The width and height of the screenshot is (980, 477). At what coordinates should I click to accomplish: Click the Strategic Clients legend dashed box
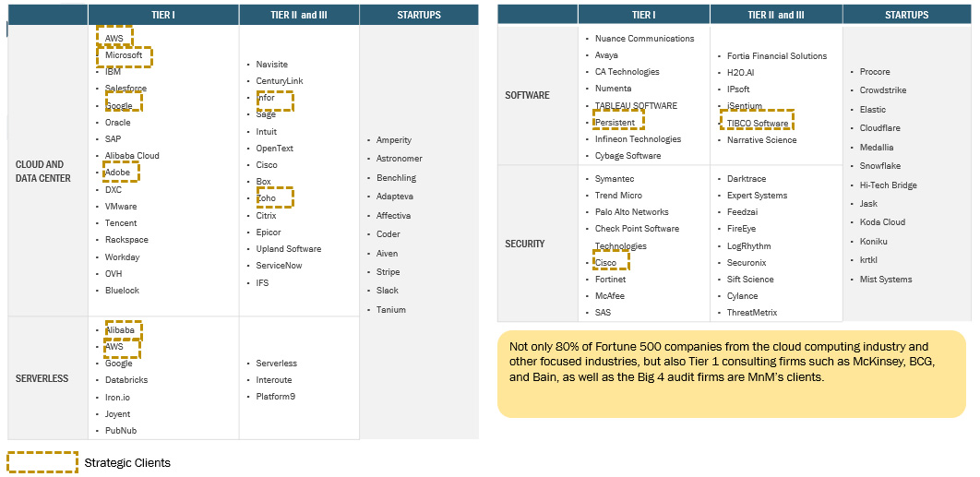(42, 462)
